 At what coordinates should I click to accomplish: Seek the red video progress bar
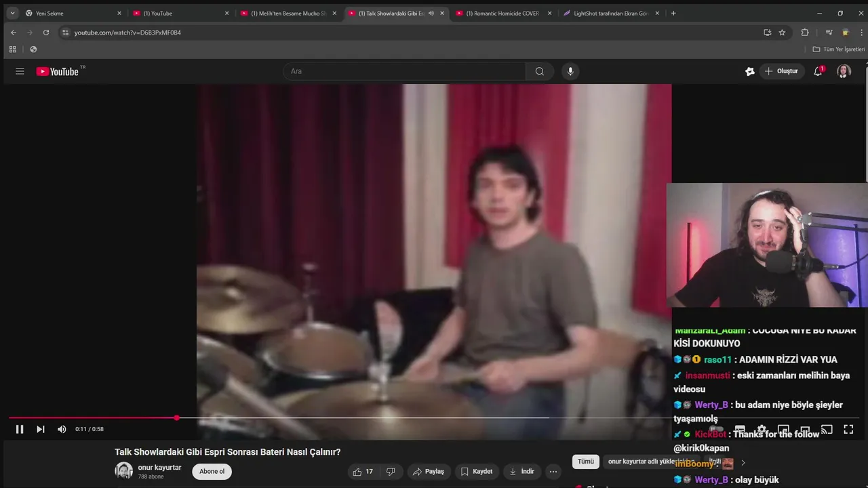(x=434, y=418)
